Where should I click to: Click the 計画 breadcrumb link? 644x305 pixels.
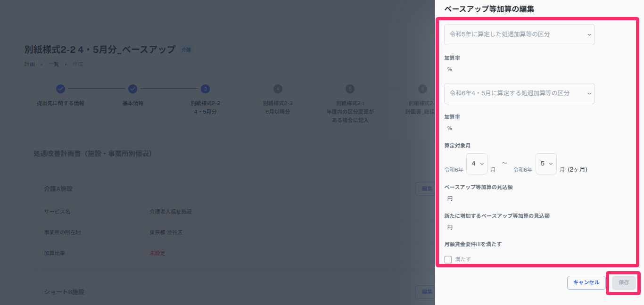[30, 64]
